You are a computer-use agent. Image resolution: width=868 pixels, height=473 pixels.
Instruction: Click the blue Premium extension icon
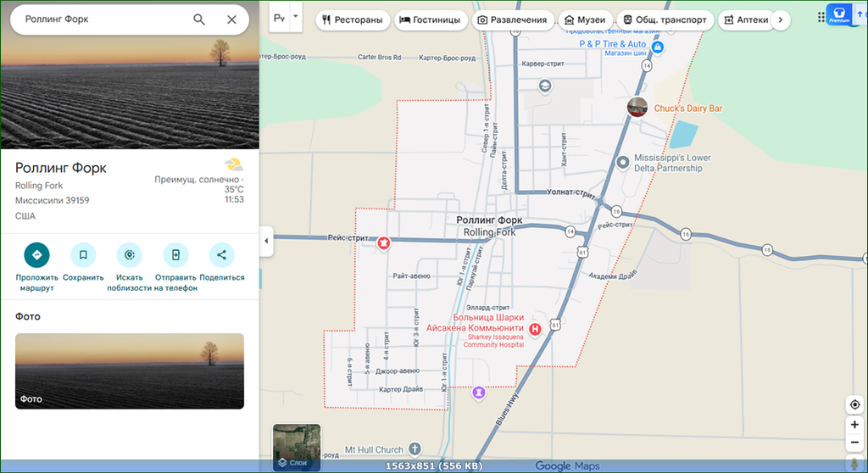pyautogui.click(x=838, y=14)
